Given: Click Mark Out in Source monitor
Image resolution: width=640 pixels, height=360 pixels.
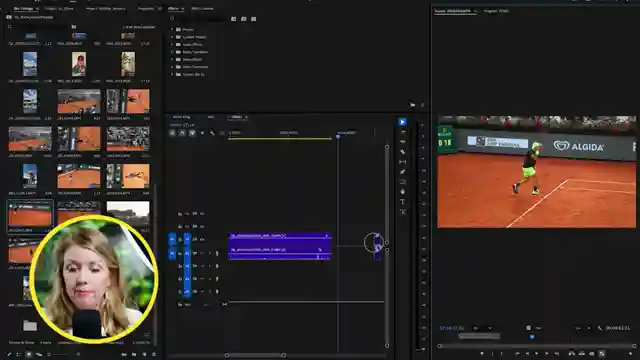Looking at the screenshot, I should pyautogui.click(x=502, y=353).
